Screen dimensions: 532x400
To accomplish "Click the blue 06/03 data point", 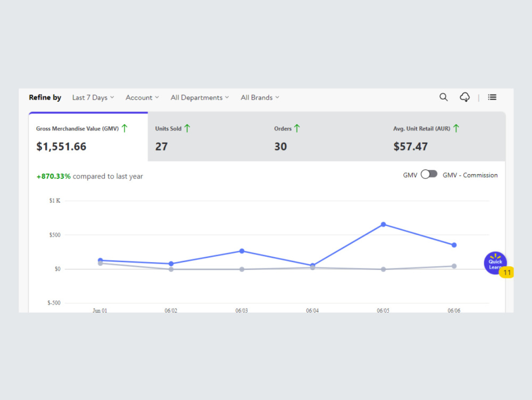I will point(242,251).
